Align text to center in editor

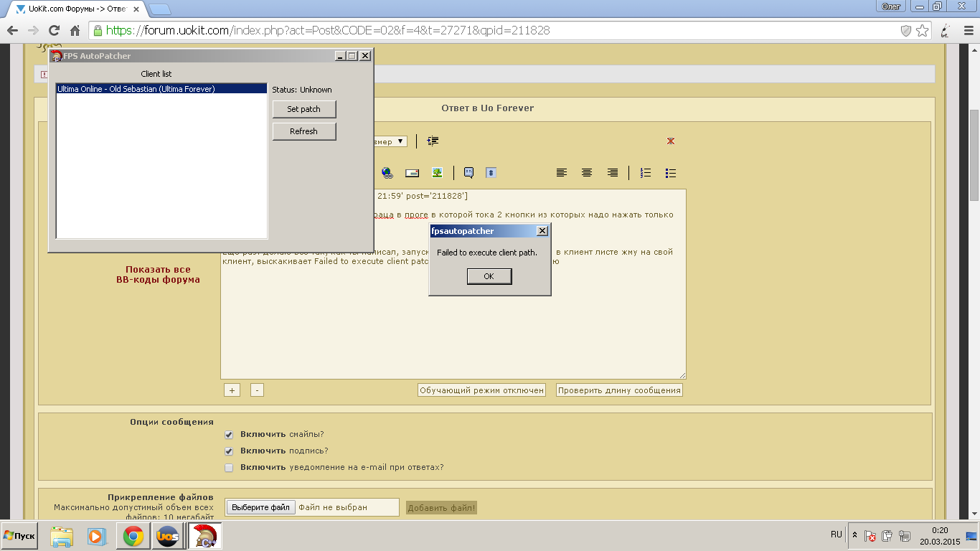click(x=587, y=173)
